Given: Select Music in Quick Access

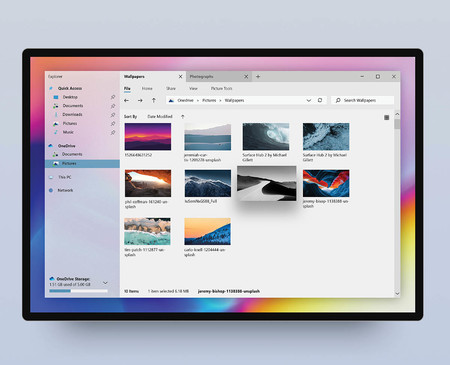Looking at the screenshot, I should [68, 132].
